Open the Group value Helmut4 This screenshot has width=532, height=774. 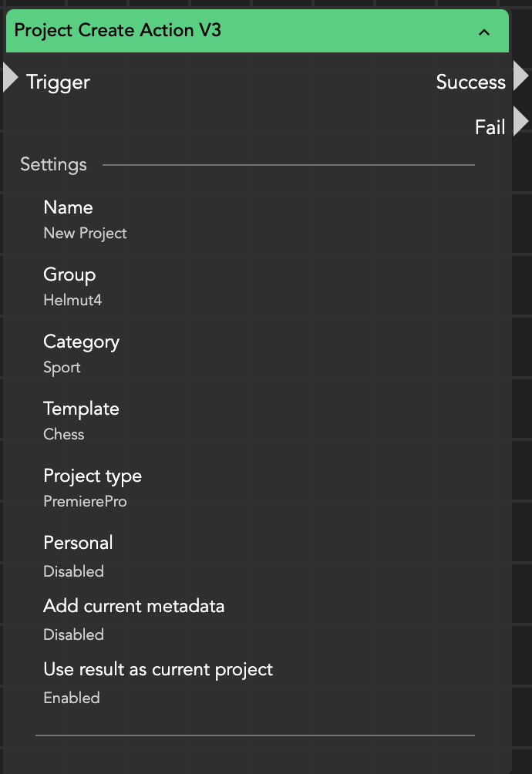72,300
